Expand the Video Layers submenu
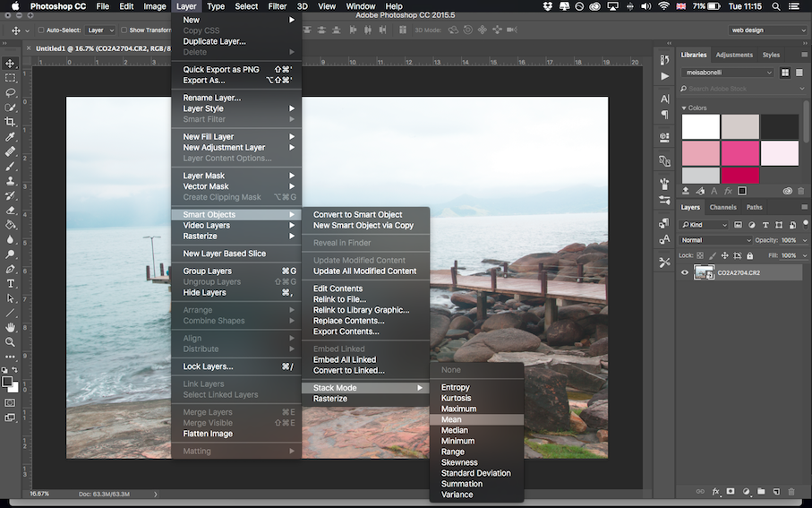 point(236,226)
